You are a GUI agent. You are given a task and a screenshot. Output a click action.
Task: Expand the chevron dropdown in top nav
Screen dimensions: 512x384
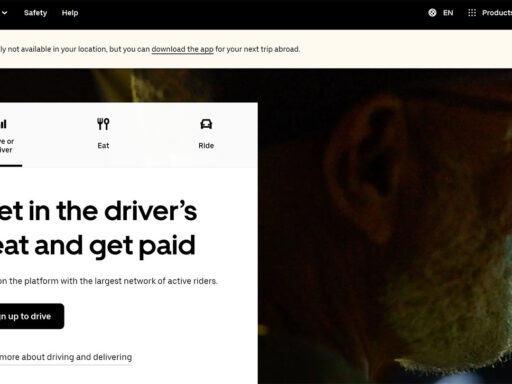[4, 13]
